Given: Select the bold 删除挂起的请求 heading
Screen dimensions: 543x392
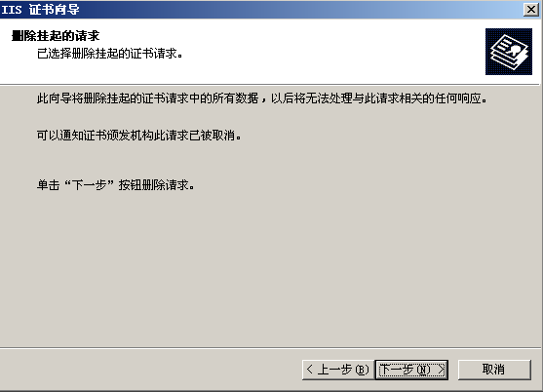Looking at the screenshot, I should click(x=56, y=36).
